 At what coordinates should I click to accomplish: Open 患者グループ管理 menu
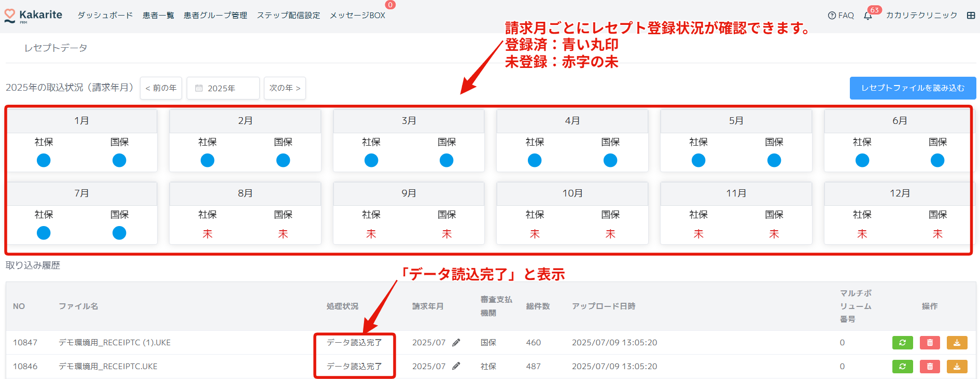click(215, 16)
